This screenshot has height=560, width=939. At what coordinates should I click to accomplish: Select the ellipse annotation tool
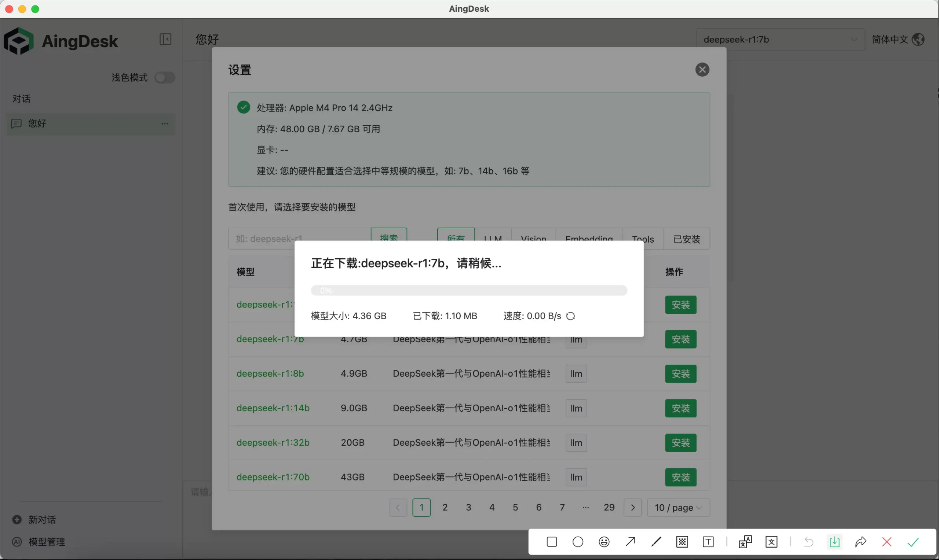click(578, 542)
